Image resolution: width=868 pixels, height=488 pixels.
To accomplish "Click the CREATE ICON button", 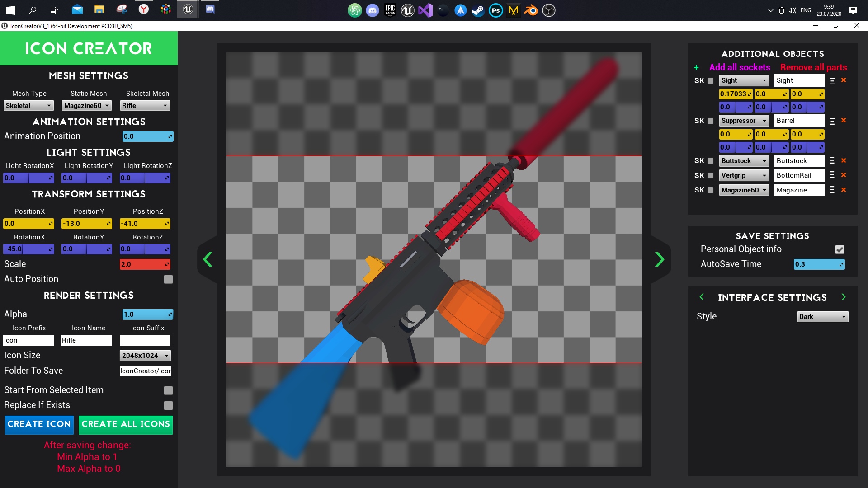I will tap(39, 424).
